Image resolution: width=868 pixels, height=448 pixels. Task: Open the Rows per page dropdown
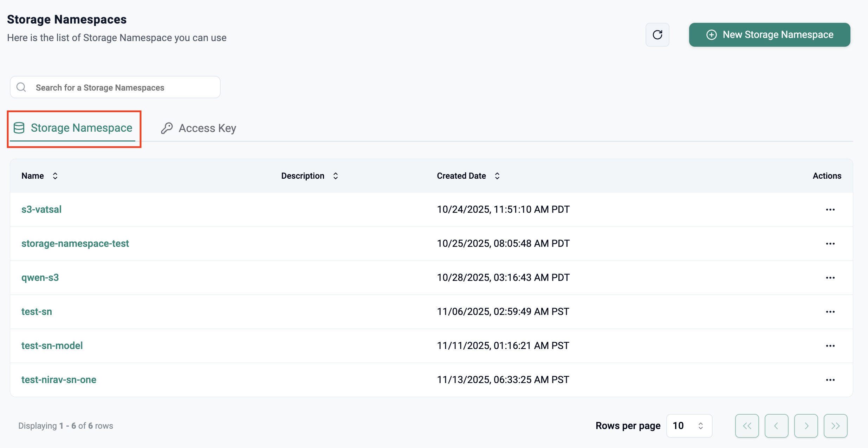coord(689,426)
